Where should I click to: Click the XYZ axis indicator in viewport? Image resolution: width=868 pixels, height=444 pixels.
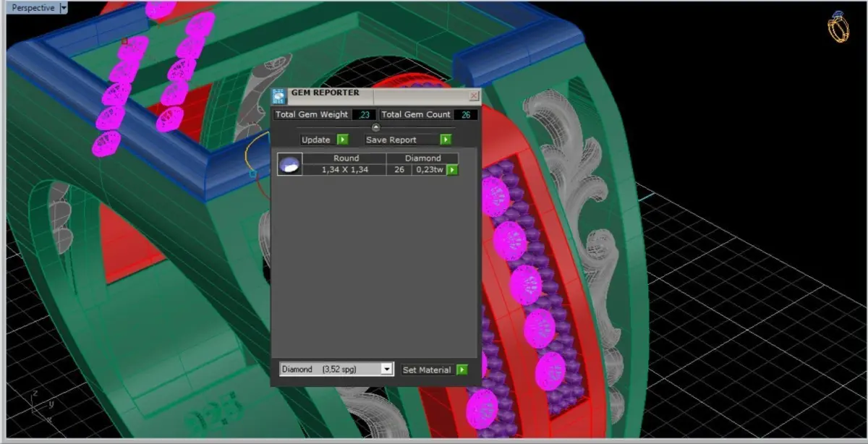44,406
